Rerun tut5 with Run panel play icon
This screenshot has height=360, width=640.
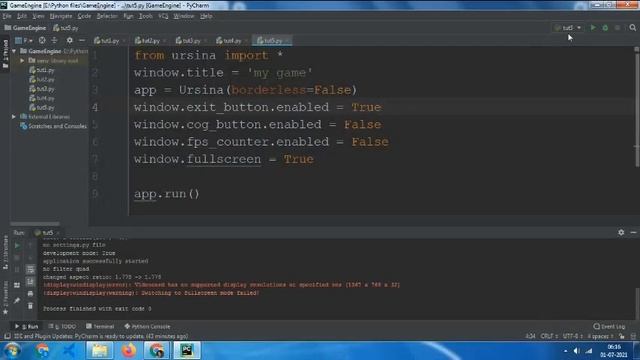(17, 246)
